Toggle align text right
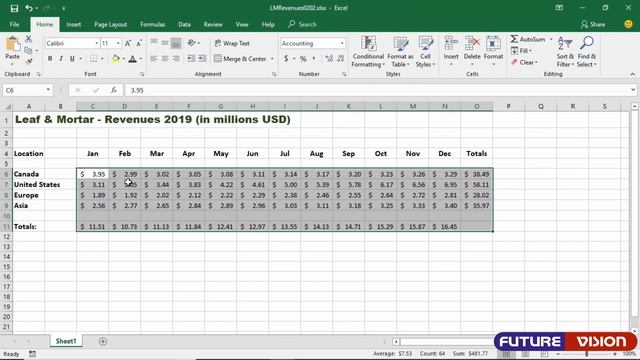640x360 pixels. pos(176,59)
